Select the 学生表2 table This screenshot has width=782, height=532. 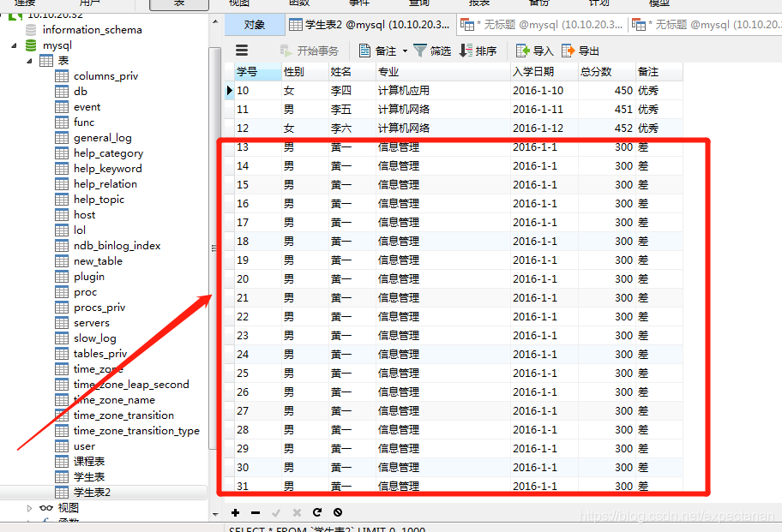pyautogui.click(x=92, y=493)
